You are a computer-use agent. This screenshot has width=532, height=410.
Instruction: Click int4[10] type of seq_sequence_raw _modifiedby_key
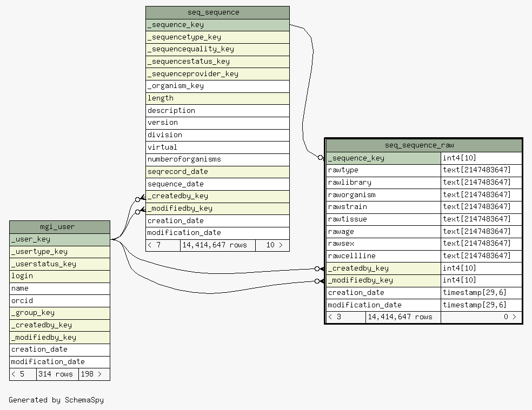[481, 280]
